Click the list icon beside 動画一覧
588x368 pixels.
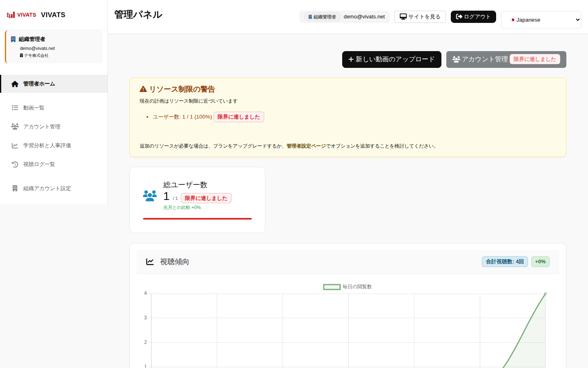coord(15,108)
